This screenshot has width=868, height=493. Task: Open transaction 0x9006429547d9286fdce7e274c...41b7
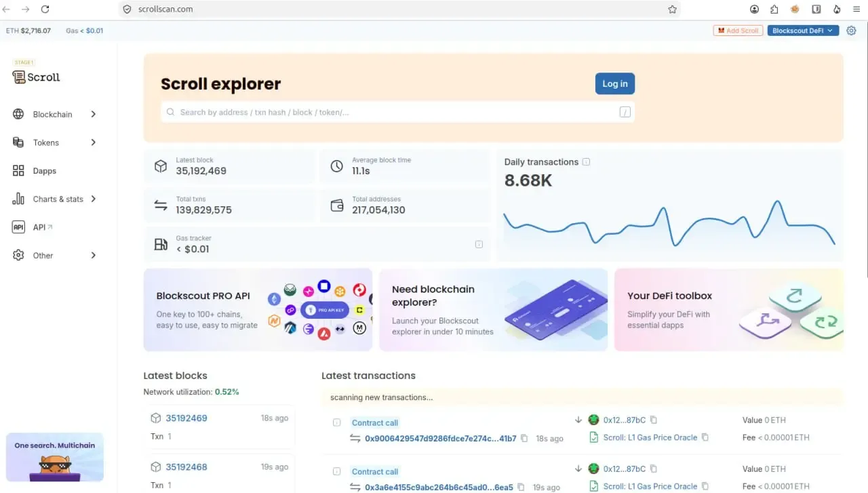tap(441, 439)
